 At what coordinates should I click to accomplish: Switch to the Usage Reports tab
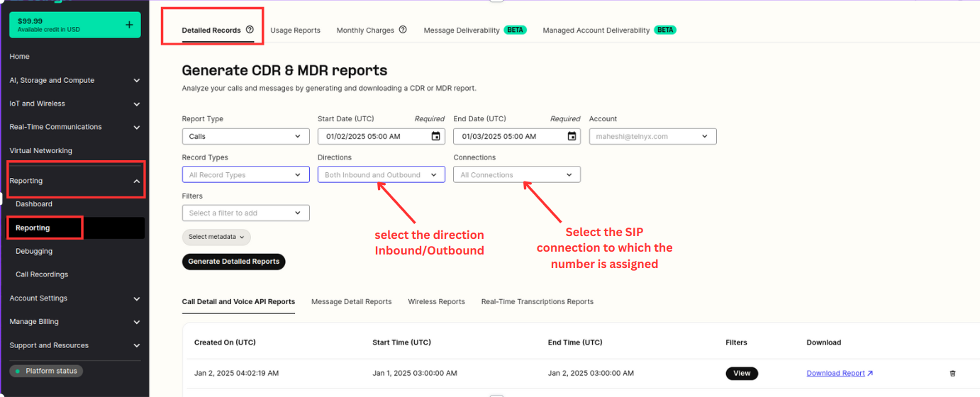coord(295,30)
